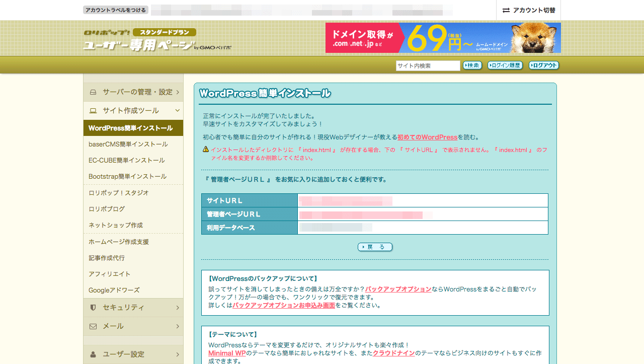
Task: Expand the ユーザー設定 chevron
Action: click(178, 354)
